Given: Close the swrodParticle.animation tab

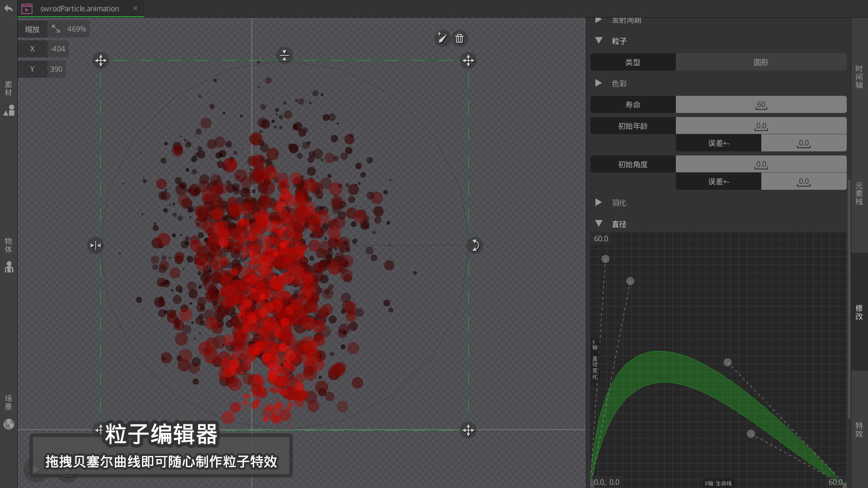Looking at the screenshot, I should click(135, 9).
